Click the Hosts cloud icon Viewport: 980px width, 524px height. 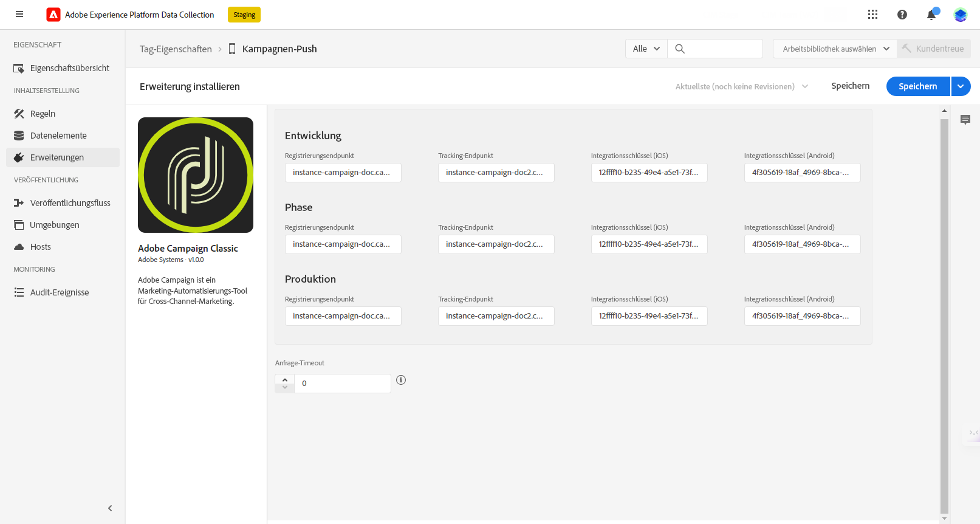[x=19, y=247]
